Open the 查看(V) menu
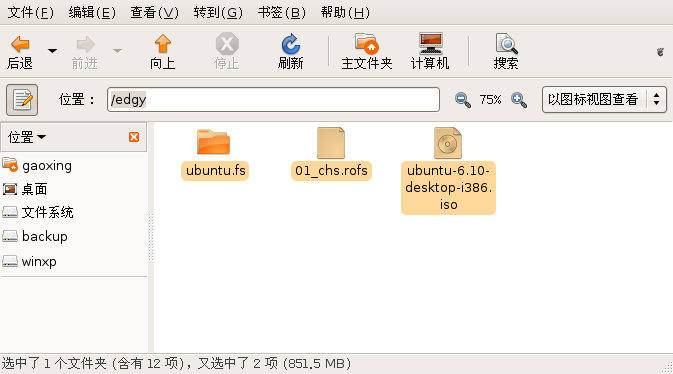The image size is (673, 374). click(155, 12)
